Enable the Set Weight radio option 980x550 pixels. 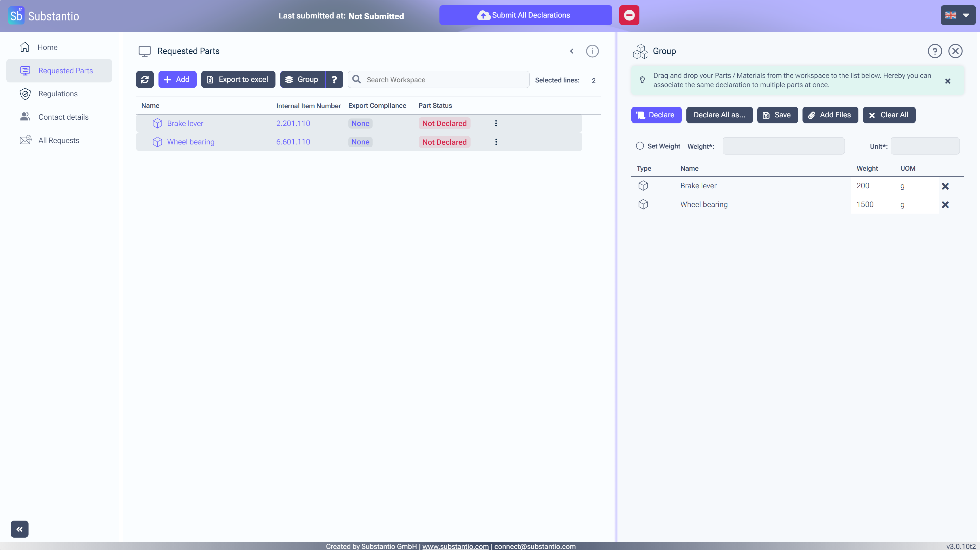(x=639, y=146)
